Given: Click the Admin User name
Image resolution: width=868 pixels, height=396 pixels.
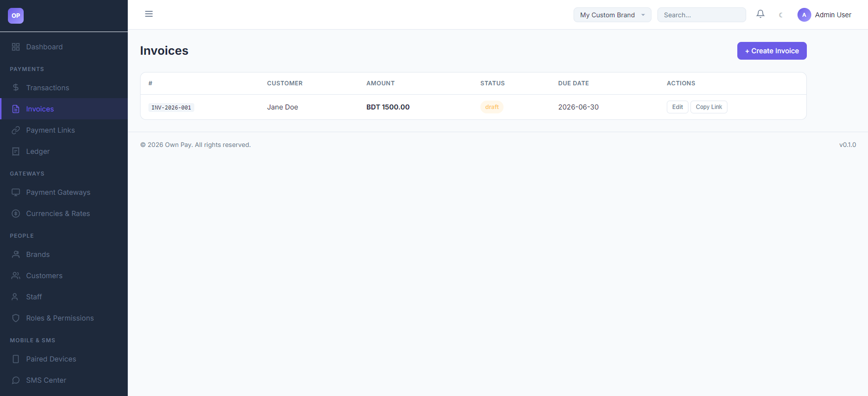Looking at the screenshot, I should point(833,15).
